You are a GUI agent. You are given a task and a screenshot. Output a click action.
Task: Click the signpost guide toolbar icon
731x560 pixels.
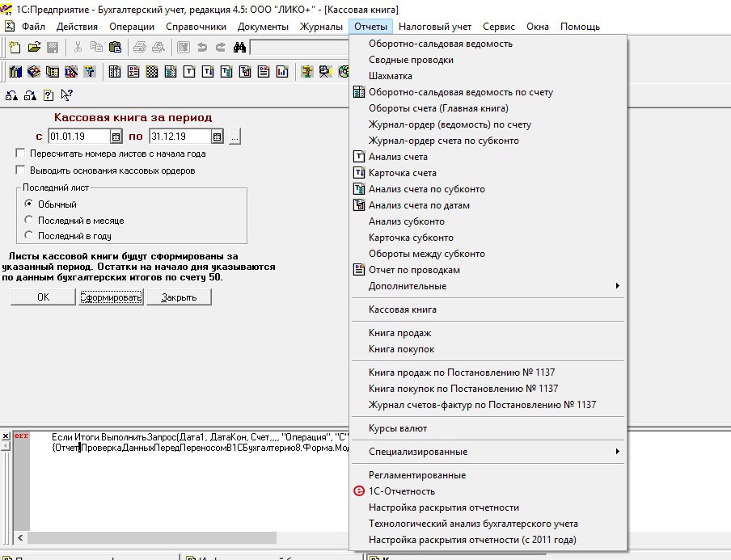click(307, 72)
